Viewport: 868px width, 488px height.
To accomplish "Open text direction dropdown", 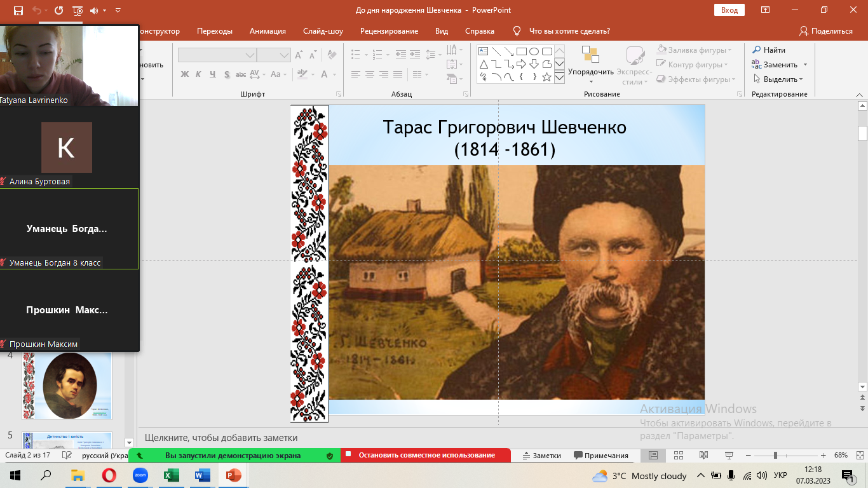I will tap(454, 50).
